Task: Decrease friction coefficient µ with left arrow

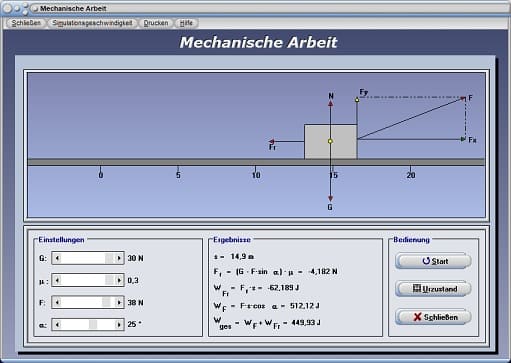Action: point(57,280)
